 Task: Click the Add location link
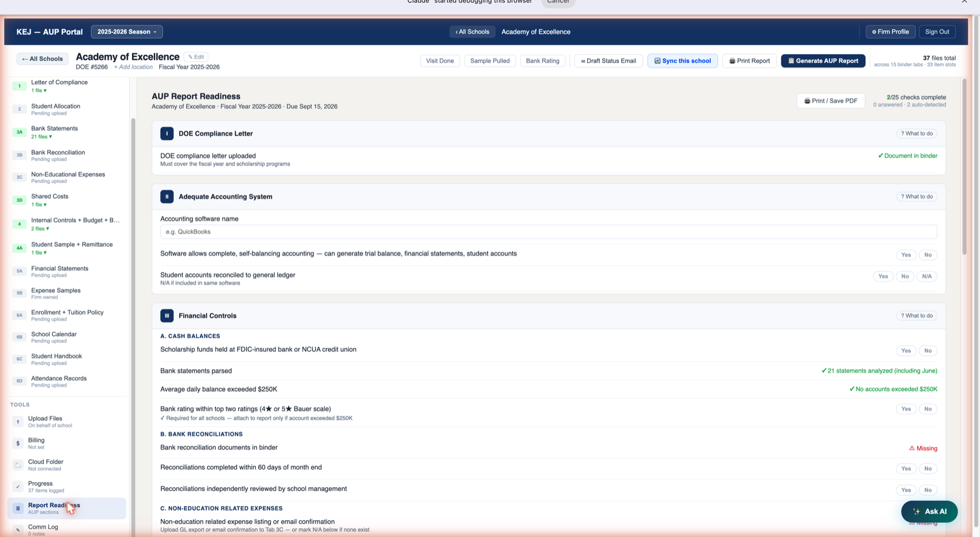pyautogui.click(x=133, y=67)
